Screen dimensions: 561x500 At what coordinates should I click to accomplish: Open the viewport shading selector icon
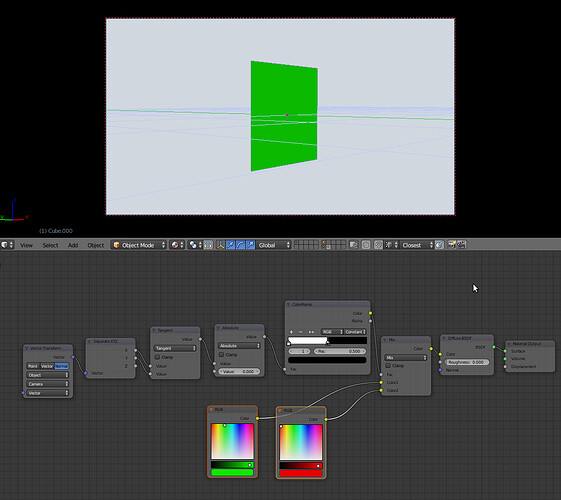177,245
